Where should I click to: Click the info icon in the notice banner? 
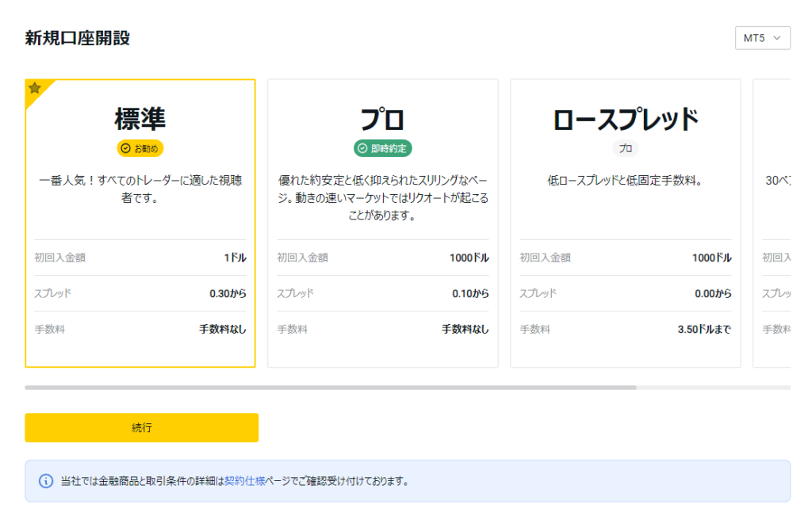point(46,481)
